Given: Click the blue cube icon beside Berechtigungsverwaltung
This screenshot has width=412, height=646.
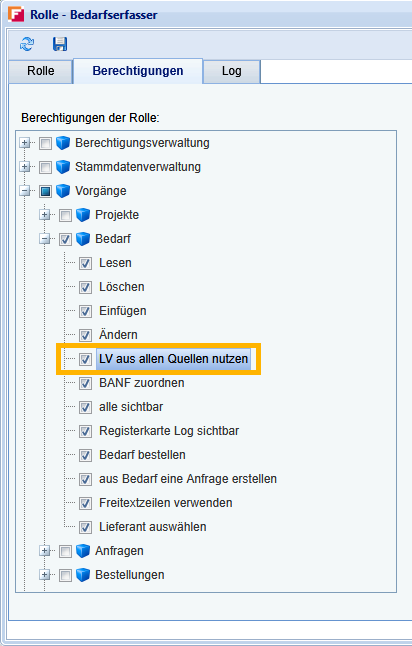Looking at the screenshot, I should pyautogui.click(x=63, y=143).
